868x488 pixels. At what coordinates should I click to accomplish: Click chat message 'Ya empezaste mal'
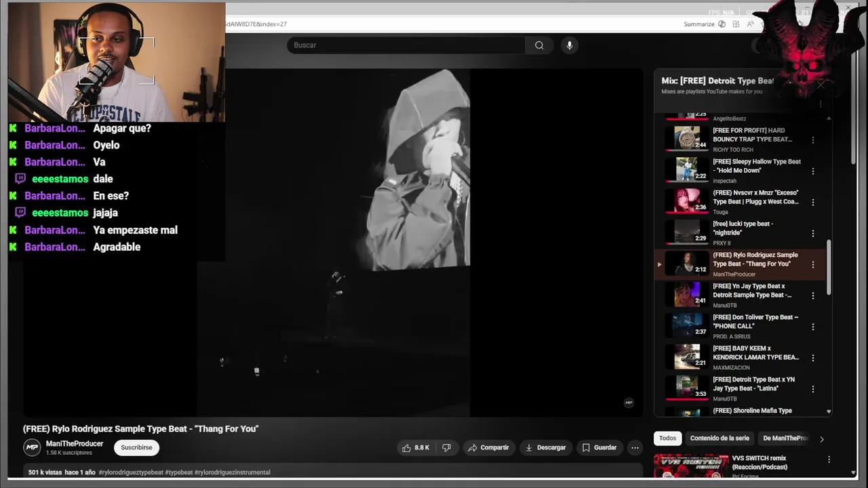[135, 230]
